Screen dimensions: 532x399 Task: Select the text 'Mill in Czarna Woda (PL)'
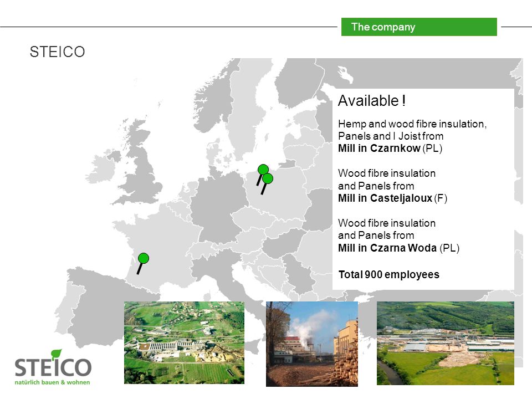pyautogui.click(x=398, y=248)
